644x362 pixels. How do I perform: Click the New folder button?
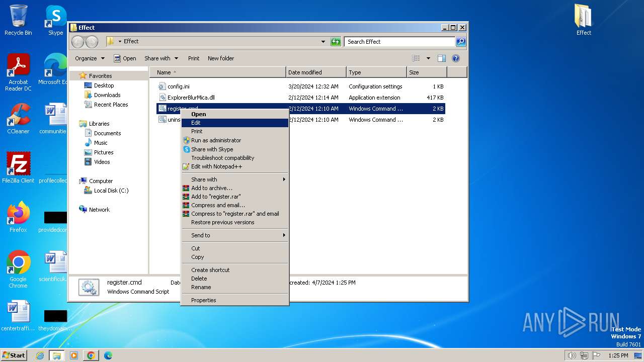(221, 58)
